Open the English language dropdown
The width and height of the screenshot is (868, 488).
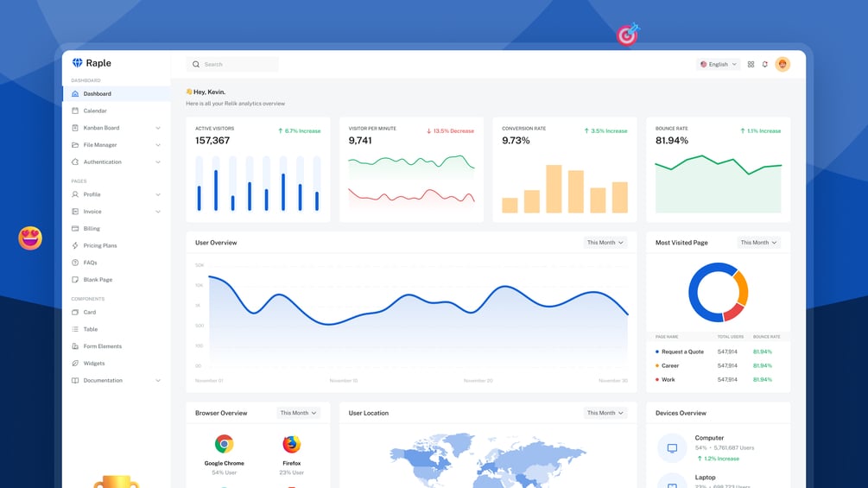click(718, 64)
